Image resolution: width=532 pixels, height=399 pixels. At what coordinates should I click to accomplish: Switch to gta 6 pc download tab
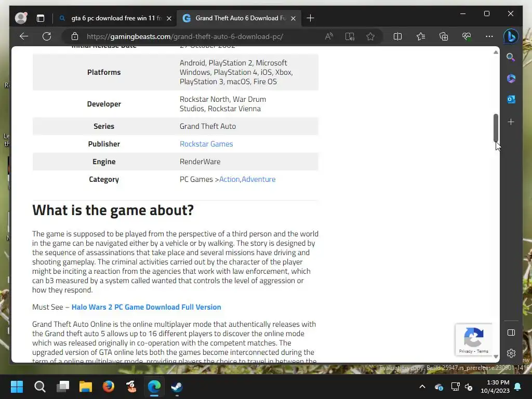[116, 18]
